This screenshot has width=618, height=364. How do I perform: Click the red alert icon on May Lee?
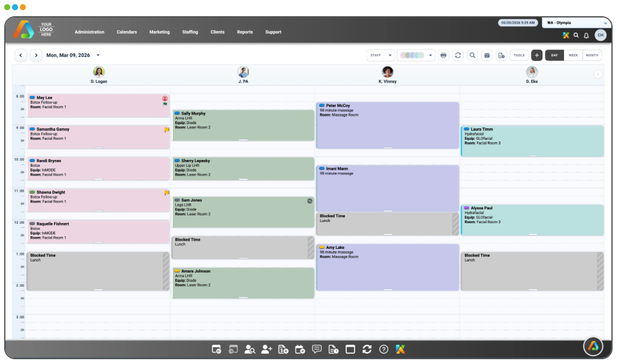pyautogui.click(x=165, y=98)
